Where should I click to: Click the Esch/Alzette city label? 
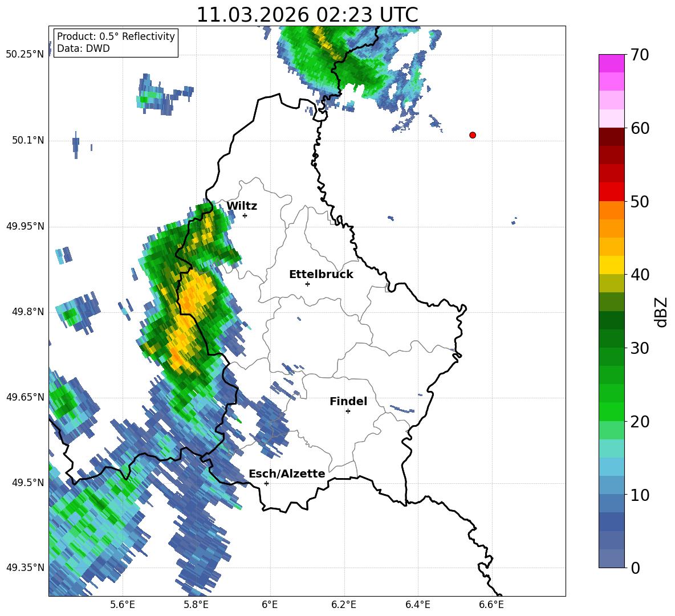click(287, 474)
